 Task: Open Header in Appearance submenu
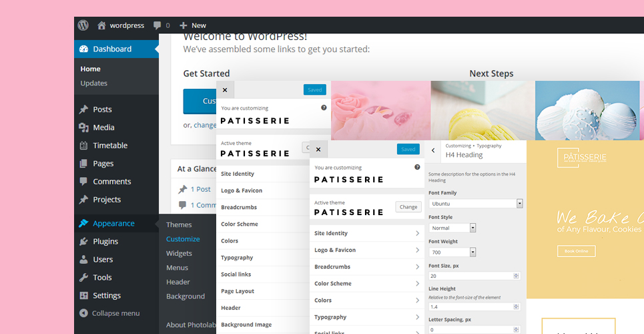pyautogui.click(x=178, y=282)
